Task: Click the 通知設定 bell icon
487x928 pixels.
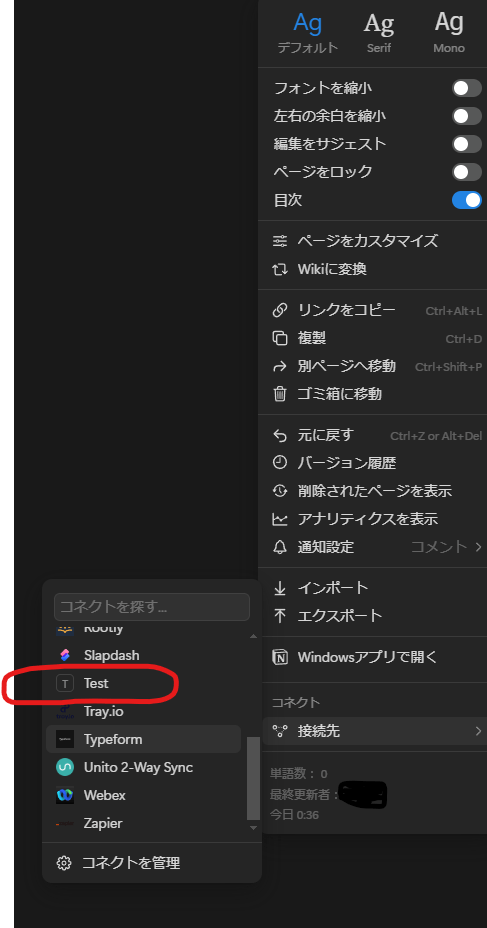Action: coord(280,547)
